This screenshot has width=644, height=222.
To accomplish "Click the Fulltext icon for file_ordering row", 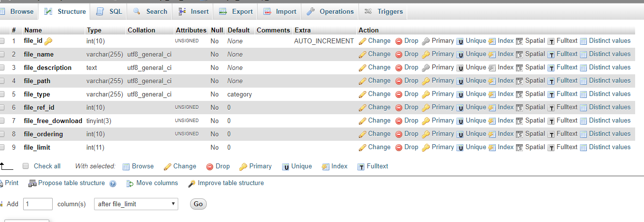I will (551, 134).
